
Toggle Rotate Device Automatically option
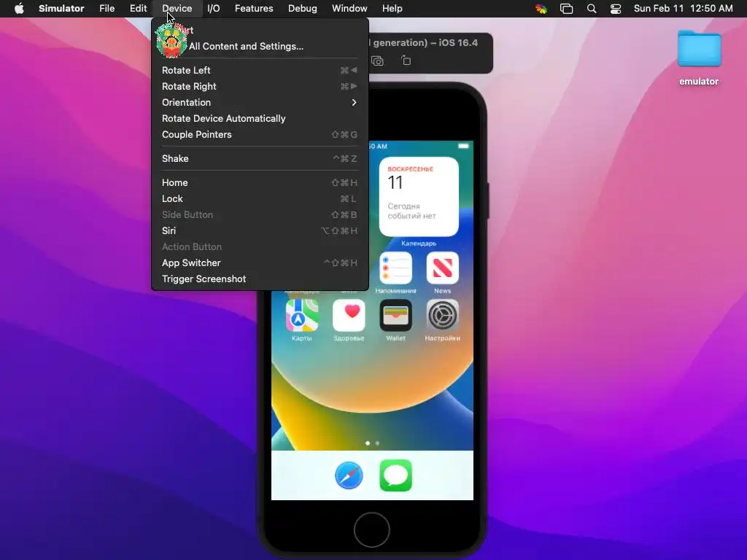(260, 119)
